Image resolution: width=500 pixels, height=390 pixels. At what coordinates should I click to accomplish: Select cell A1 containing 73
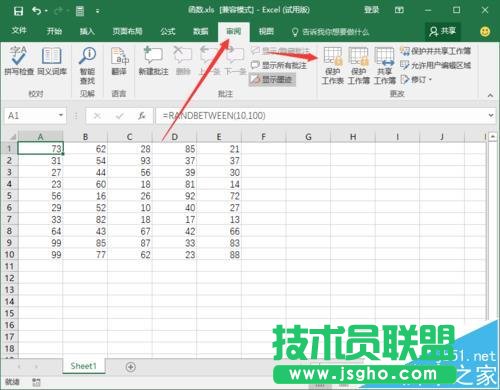pyautogui.click(x=40, y=149)
